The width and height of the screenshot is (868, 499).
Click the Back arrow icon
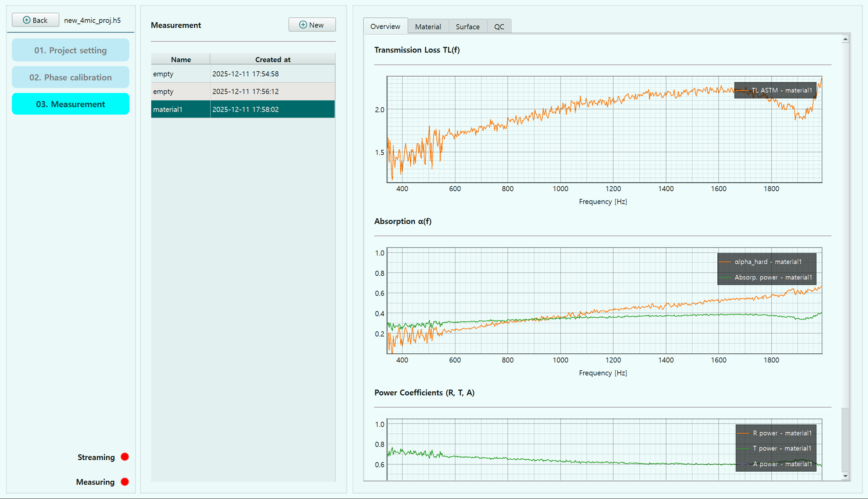pos(26,20)
